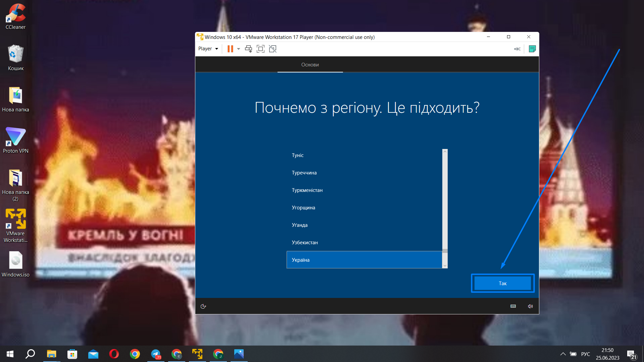Choose Узбекистан in the region list
The height and width of the screenshot is (362, 644).
[364, 243]
